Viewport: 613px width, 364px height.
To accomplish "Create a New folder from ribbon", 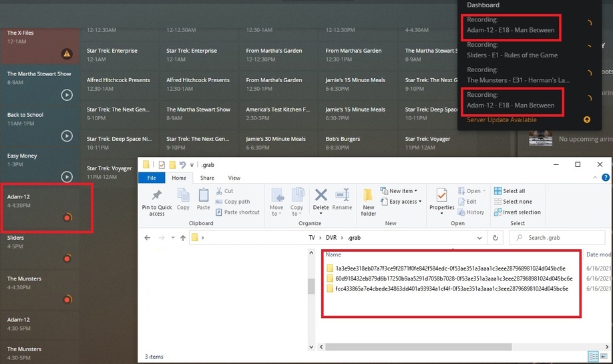I will coord(369,202).
